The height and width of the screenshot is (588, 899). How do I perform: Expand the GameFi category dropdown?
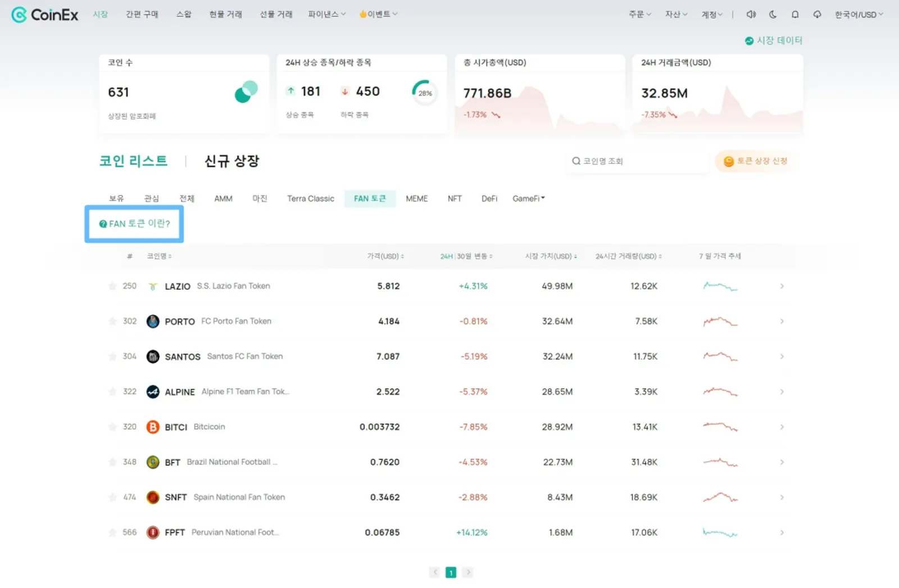(529, 199)
